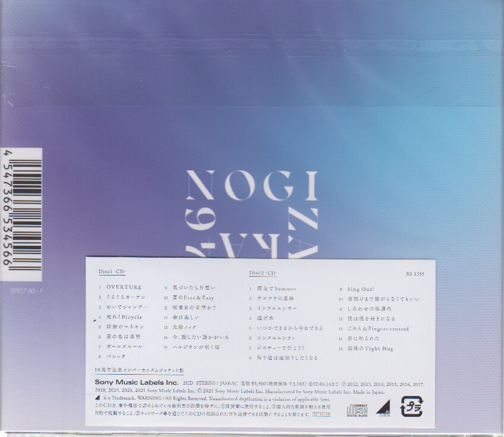504x437 pixels.
Task: Click the 'RS 1355' code
Action: pos(415,274)
